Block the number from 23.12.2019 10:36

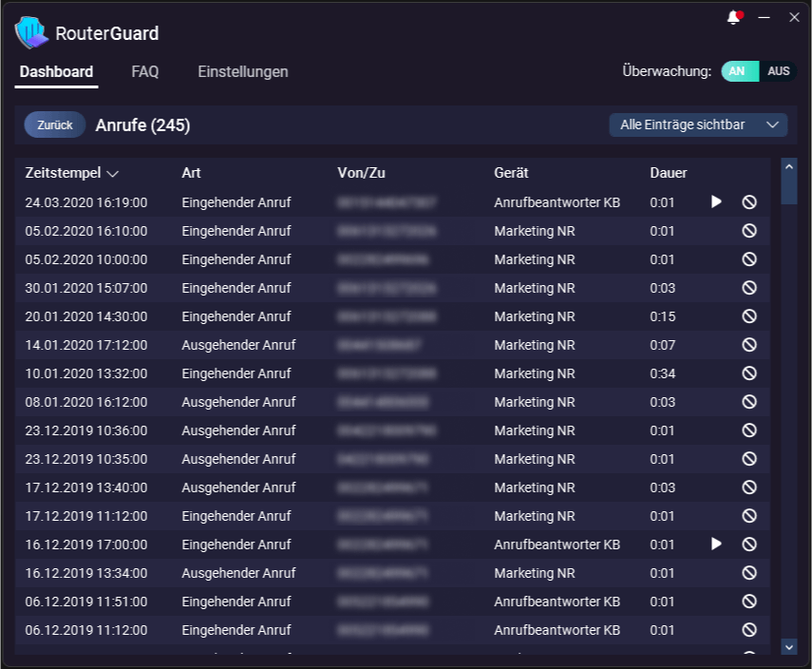(x=749, y=430)
